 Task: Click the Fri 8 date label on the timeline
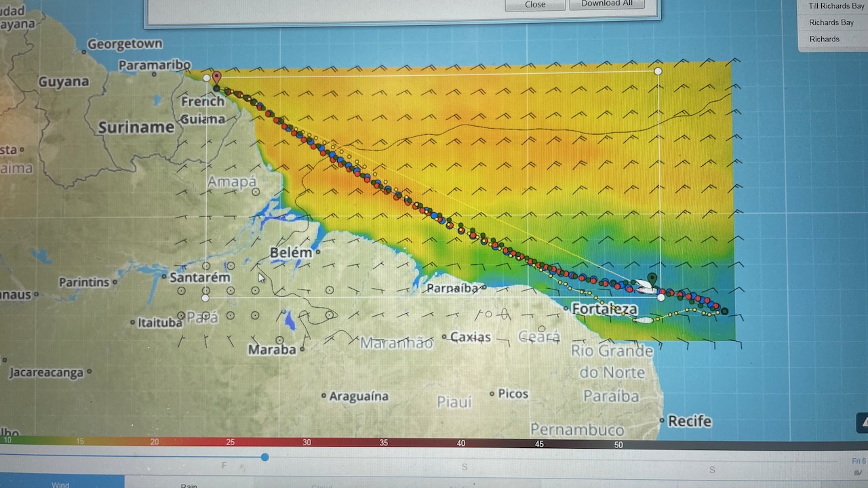pos(858,461)
